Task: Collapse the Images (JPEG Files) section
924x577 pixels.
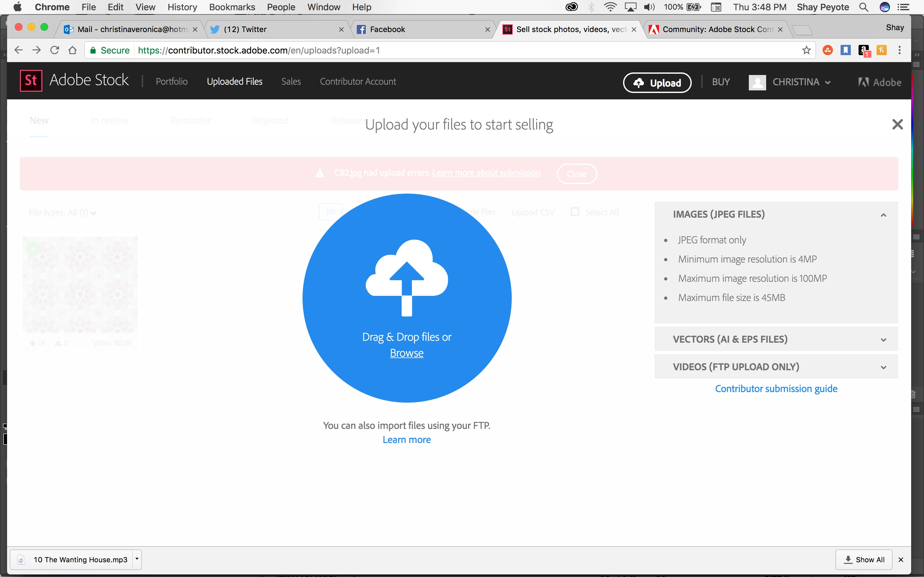Action: click(x=883, y=215)
